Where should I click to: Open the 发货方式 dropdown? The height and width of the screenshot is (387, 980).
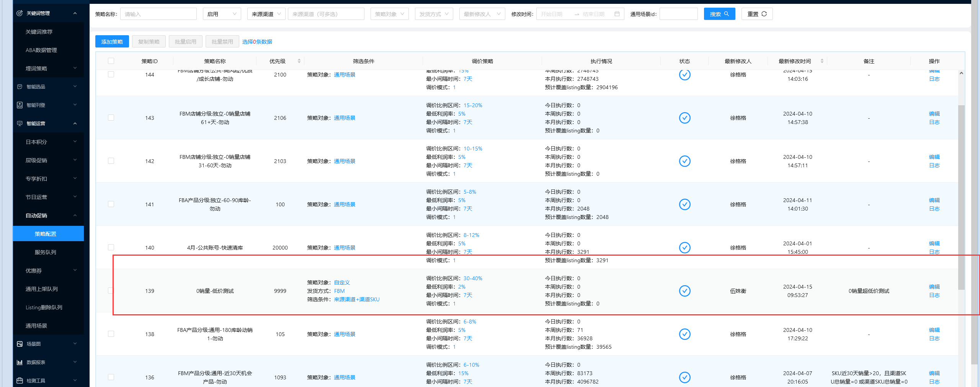(434, 14)
